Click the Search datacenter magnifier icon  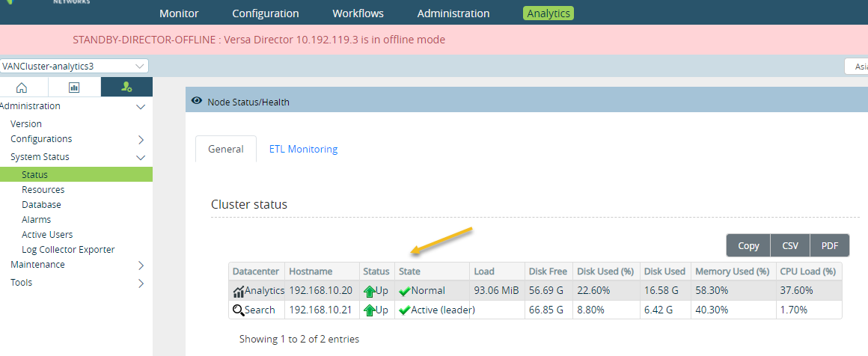tap(239, 310)
